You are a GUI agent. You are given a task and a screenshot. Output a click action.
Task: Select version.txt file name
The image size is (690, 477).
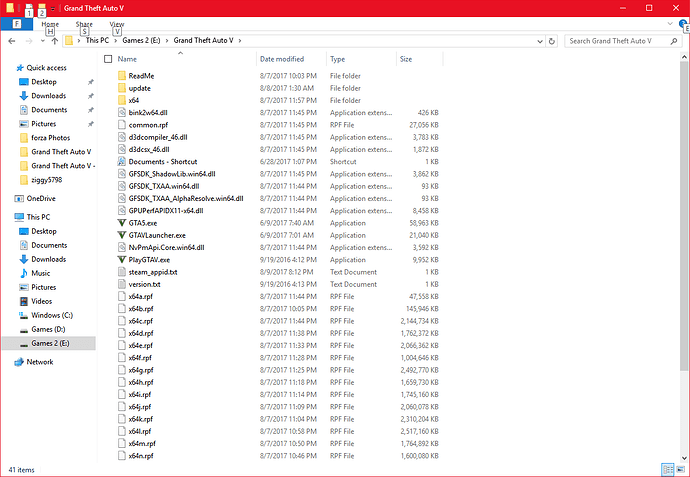(145, 284)
